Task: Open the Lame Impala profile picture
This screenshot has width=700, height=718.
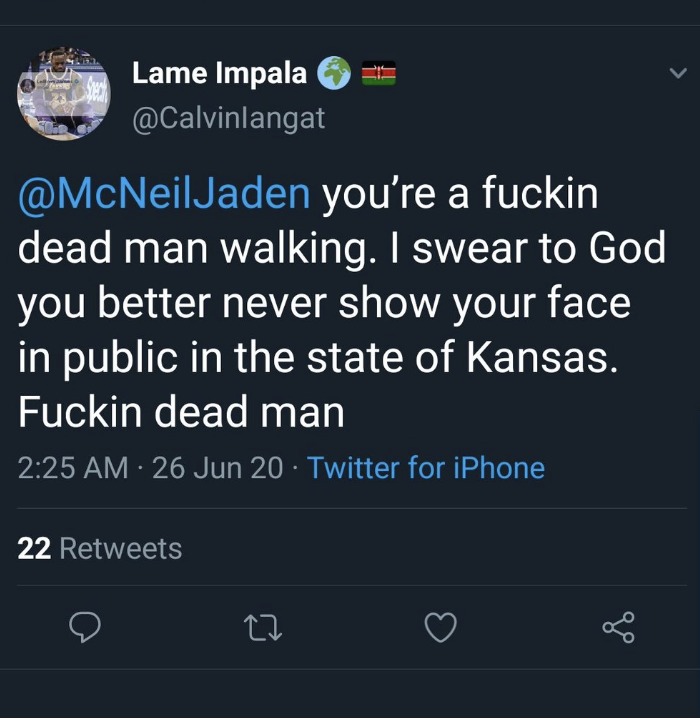Action: pyautogui.click(x=63, y=93)
